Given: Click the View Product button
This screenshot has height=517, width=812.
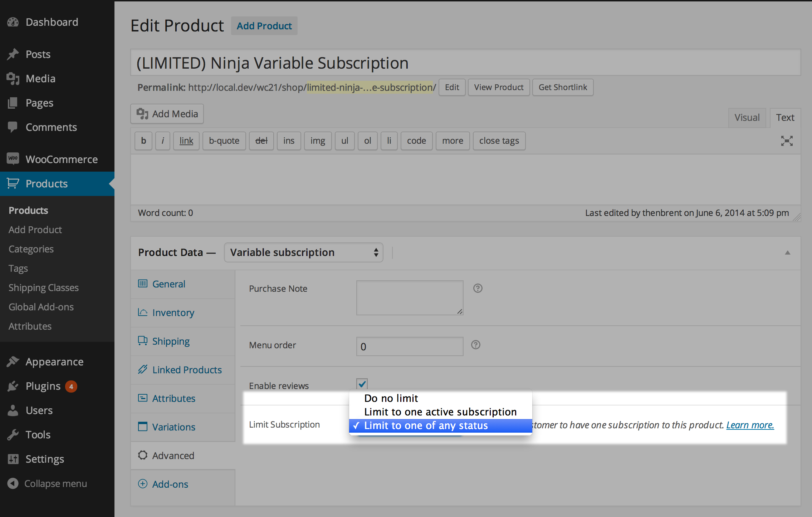Looking at the screenshot, I should pyautogui.click(x=498, y=87).
